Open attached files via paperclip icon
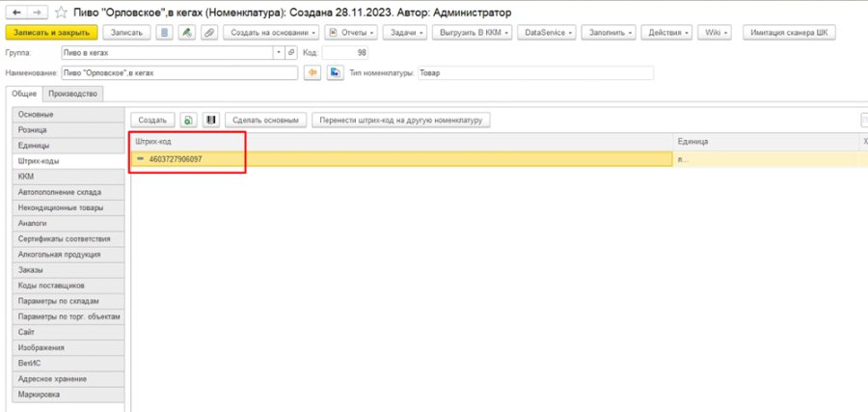868x412 pixels. pyautogui.click(x=208, y=33)
